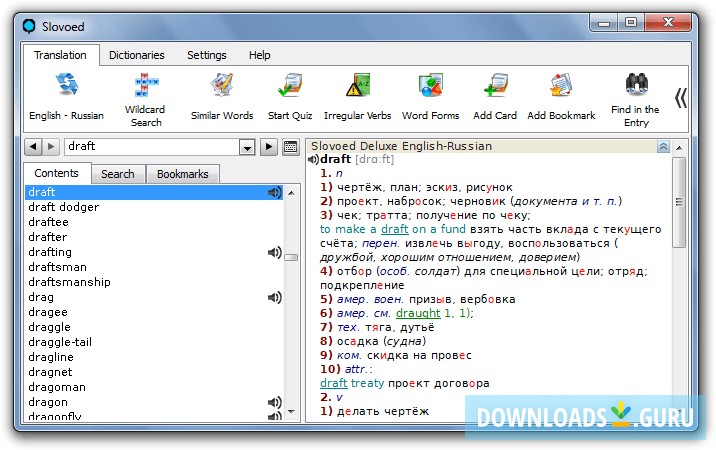Image resolution: width=716 pixels, height=450 pixels.
Task: Select 'dragee' in the word list
Action: [x=154, y=312]
